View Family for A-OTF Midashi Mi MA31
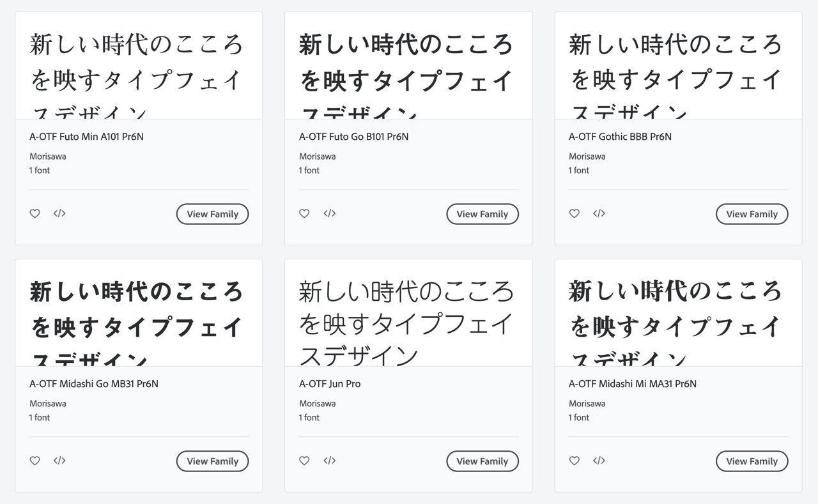 click(x=752, y=461)
